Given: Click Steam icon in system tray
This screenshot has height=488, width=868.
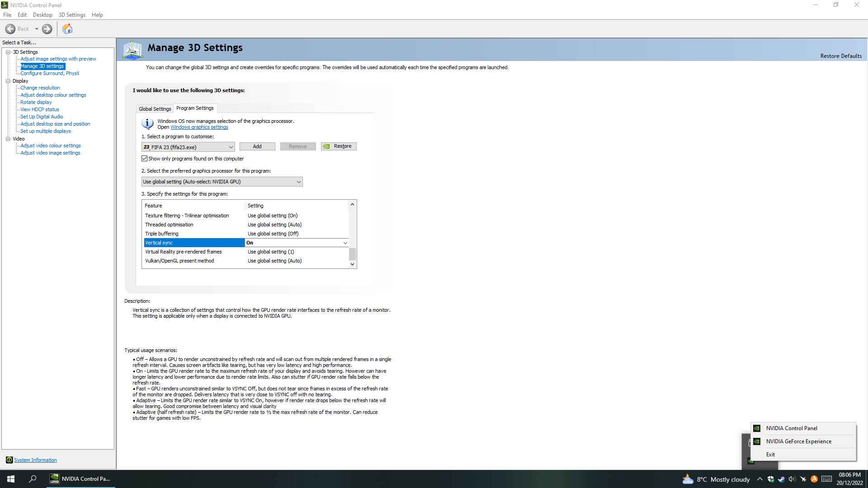Looking at the screenshot, I should point(781,479).
